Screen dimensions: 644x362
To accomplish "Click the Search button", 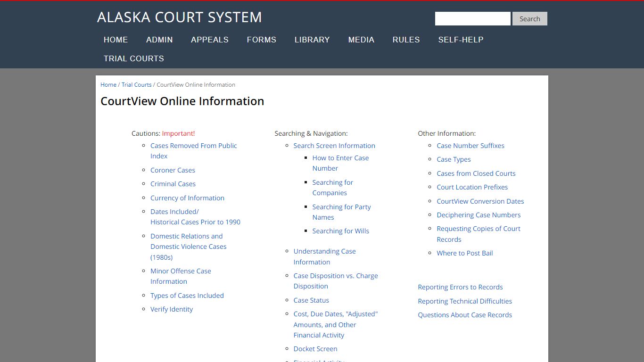I will (x=530, y=19).
